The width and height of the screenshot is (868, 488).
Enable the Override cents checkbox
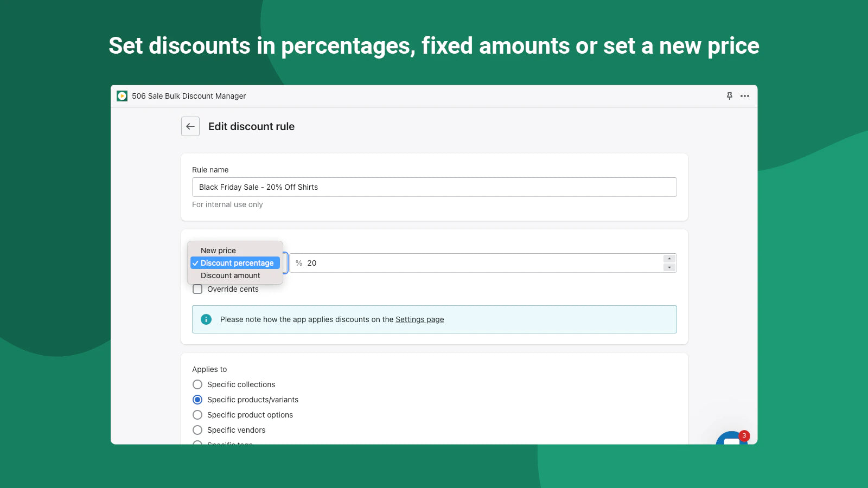pyautogui.click(x=197, y=289)
